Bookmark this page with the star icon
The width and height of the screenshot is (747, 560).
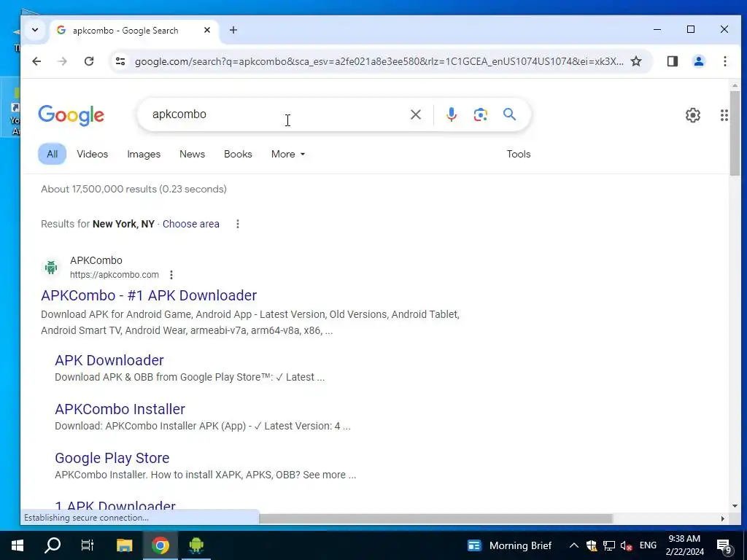tap(636, 61)
